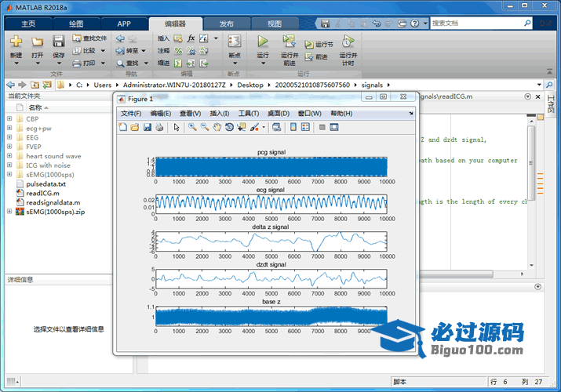Select the Edit Plot arrow tool
The height and width of the screenshot is (392, 561).
tap(177, 127)
